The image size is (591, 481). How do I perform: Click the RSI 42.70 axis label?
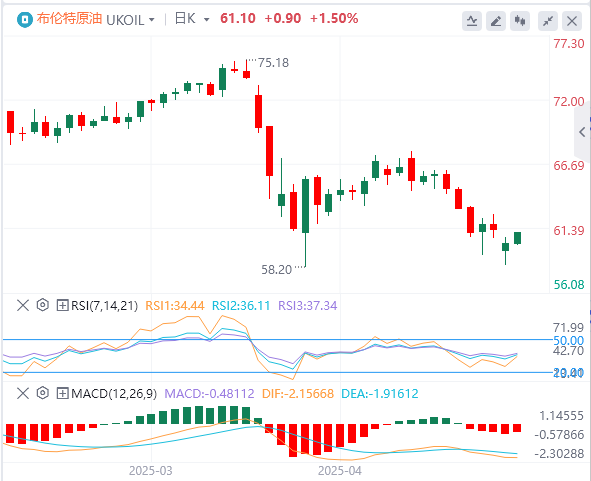(568, 351)
